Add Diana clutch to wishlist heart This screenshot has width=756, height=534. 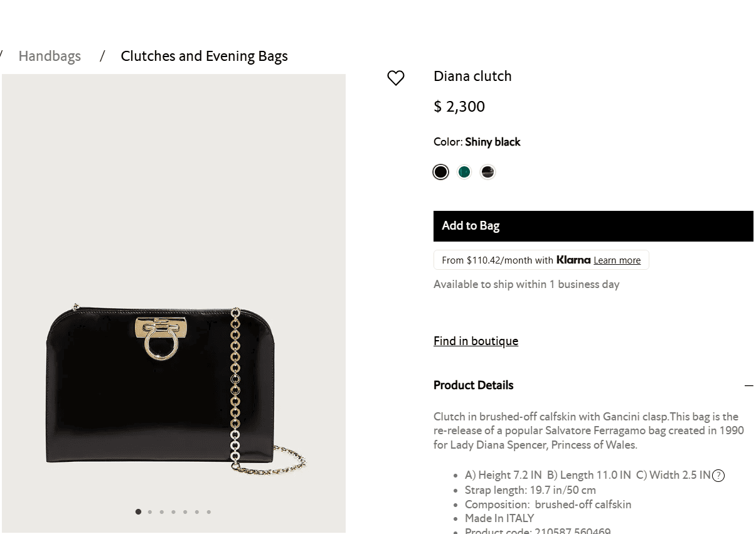click(396, 78)
